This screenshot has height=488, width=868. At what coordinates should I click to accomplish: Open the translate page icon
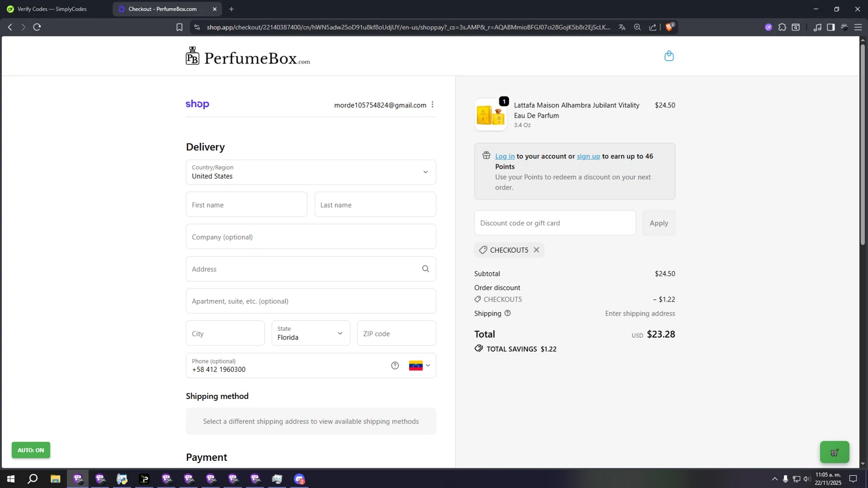(x=622, y=27)
